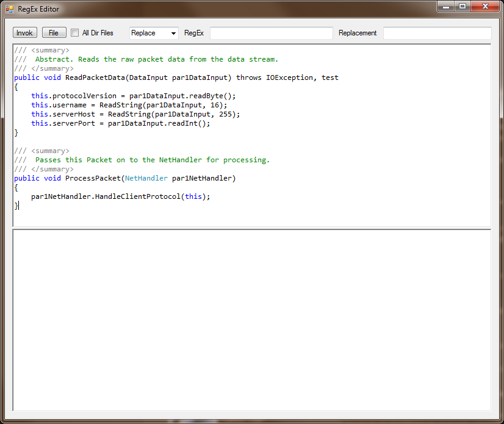Click the RegEx label next to its textbox
Screen dimensions: 504x424
[193, 33]
